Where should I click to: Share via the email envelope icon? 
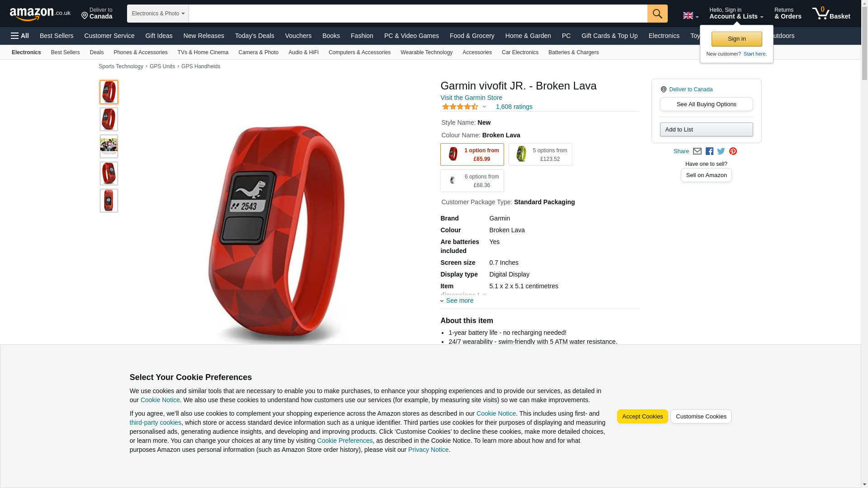click(x=697, y=151)
